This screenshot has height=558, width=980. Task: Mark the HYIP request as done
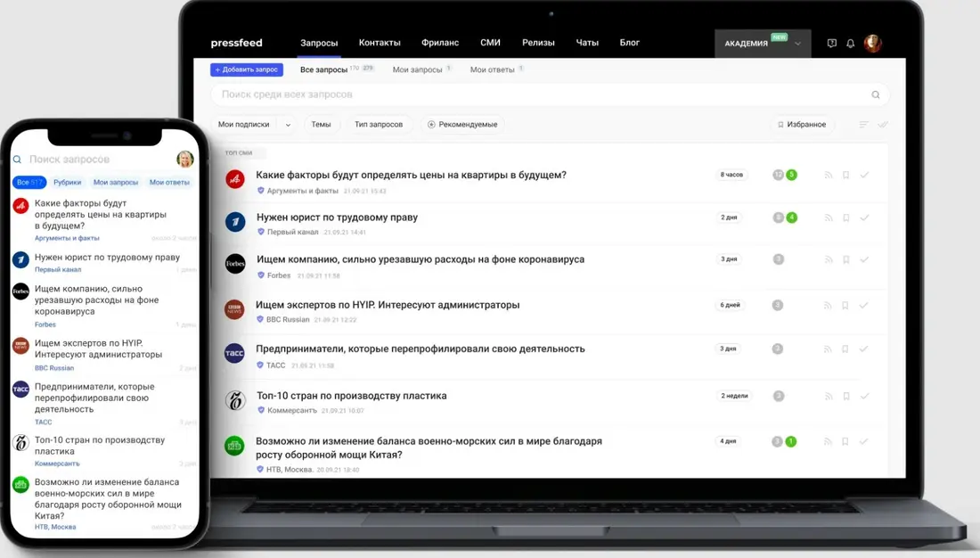pyautogui.click(x=864, y=305)
